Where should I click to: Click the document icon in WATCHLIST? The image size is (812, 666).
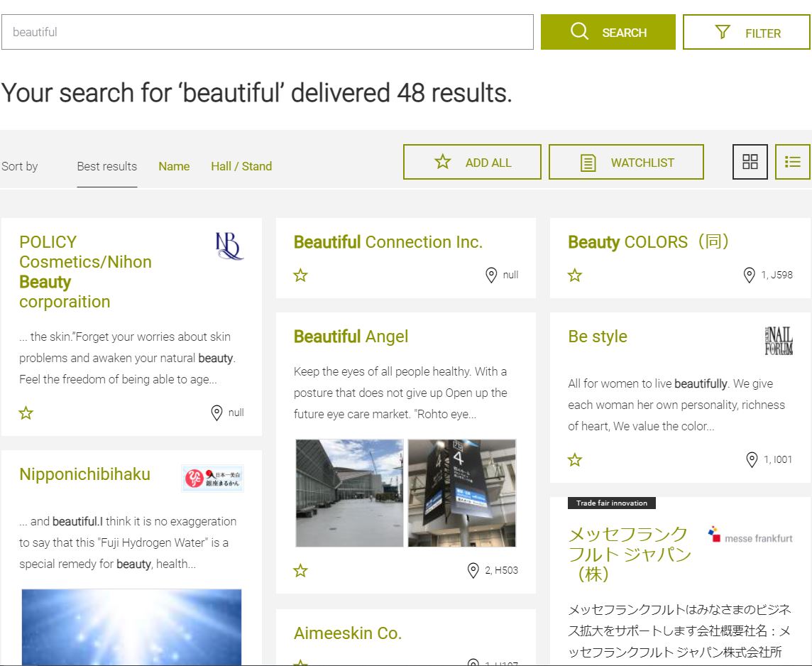pos(588,163)
